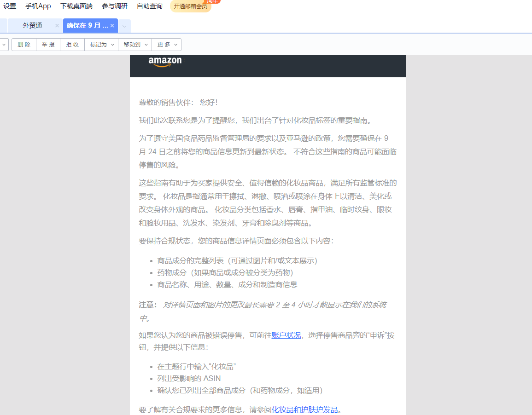
Task: Switch to the 外贸通 tab
Action: (32, 25)
